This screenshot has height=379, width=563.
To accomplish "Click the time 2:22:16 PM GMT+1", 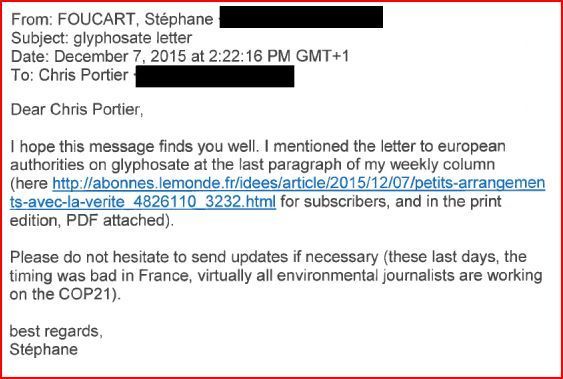I will pyautogui.click(x=279, y=57).
